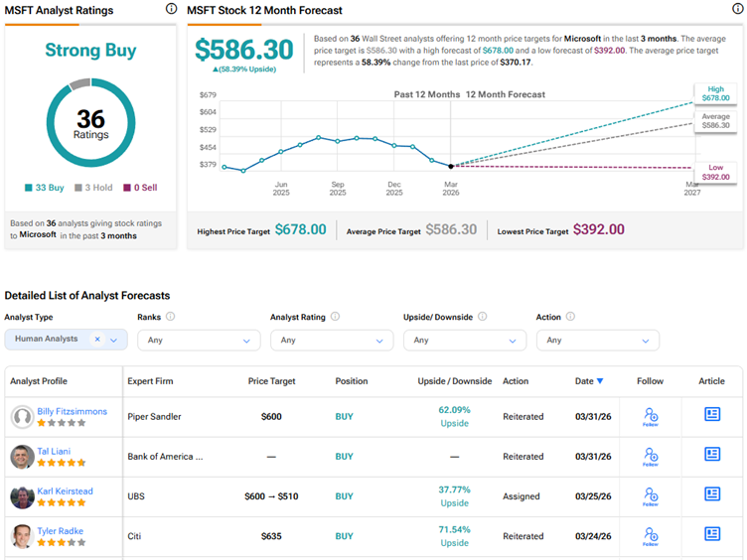Click info icon beside 12 Month Forecast
The width and height of the screenshot is (747, 560).
[x=734, y=10]
